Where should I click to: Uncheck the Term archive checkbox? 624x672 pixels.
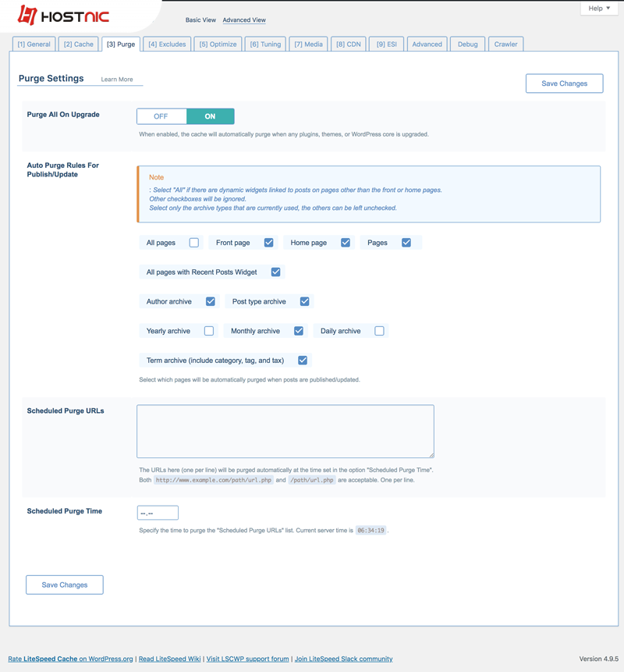point(303,361)
